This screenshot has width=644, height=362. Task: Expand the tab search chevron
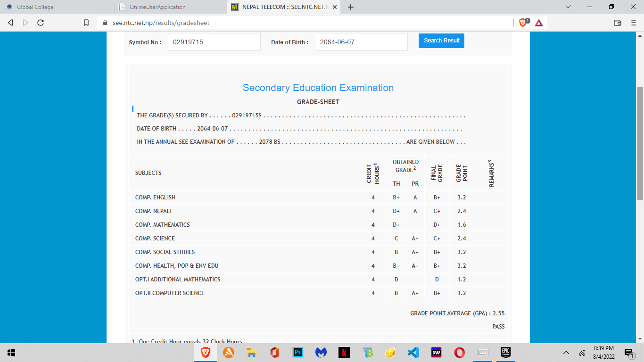(x=568, y=7)
